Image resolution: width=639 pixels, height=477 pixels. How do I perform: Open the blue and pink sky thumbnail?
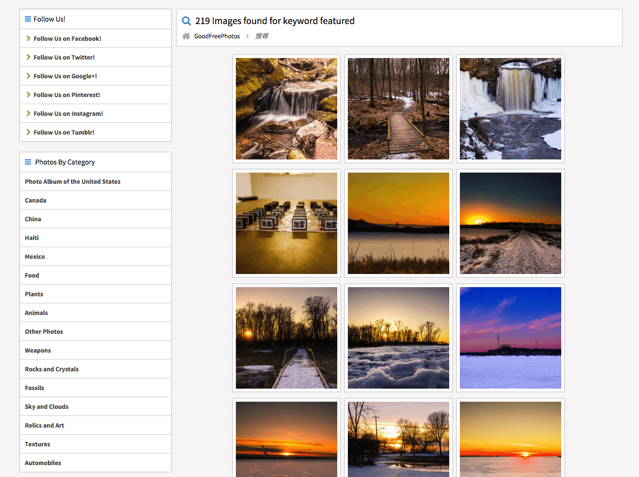click(x=510, y=338)
